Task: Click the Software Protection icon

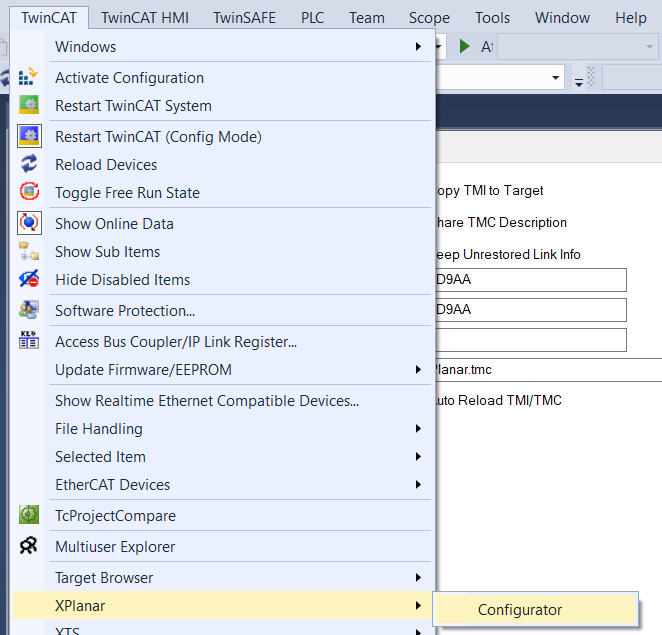Action: tap(29, 310)
